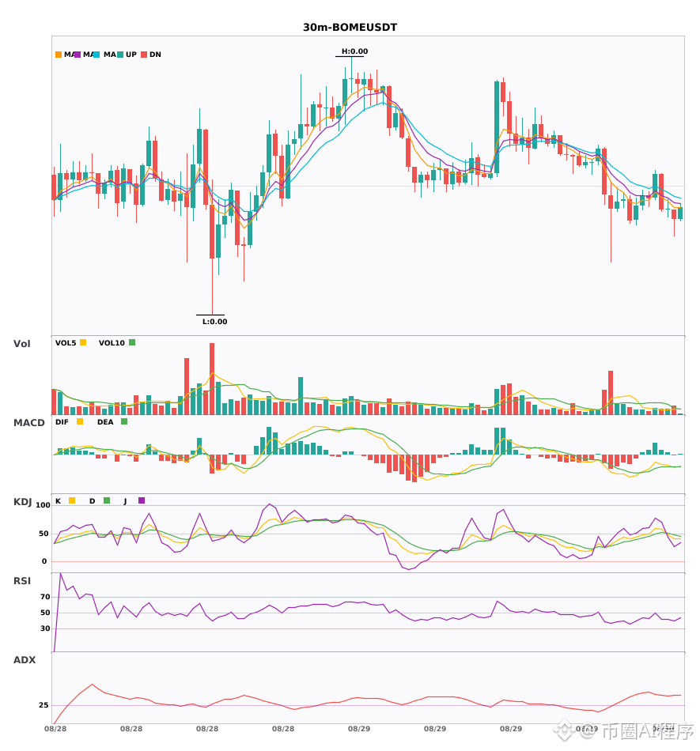Select the green D legend swatch
This screenshot has height=751, width=700.
107,500
